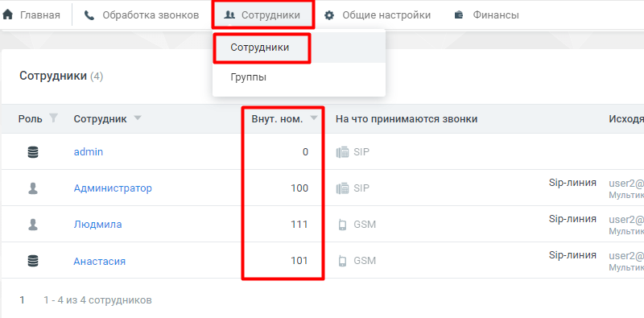
Task: Open the Сотрудники top menu
Action: 270,15
